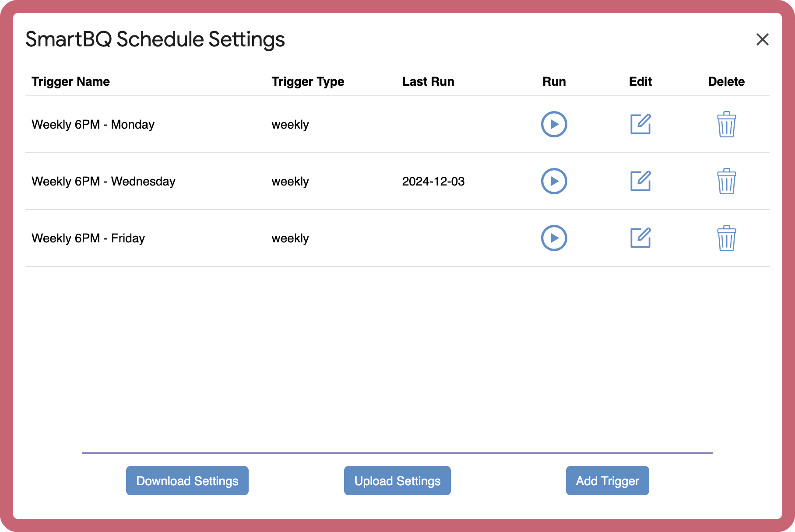Select the 'Weekly 6PM - Monday' name text
The width and height of the screenshot is (795, 532).
[93, 125]
